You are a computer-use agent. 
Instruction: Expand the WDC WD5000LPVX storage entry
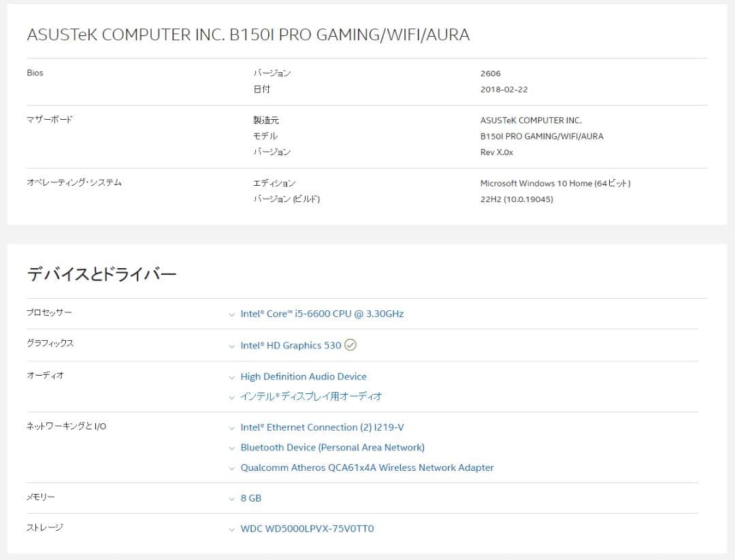[231, 529]
